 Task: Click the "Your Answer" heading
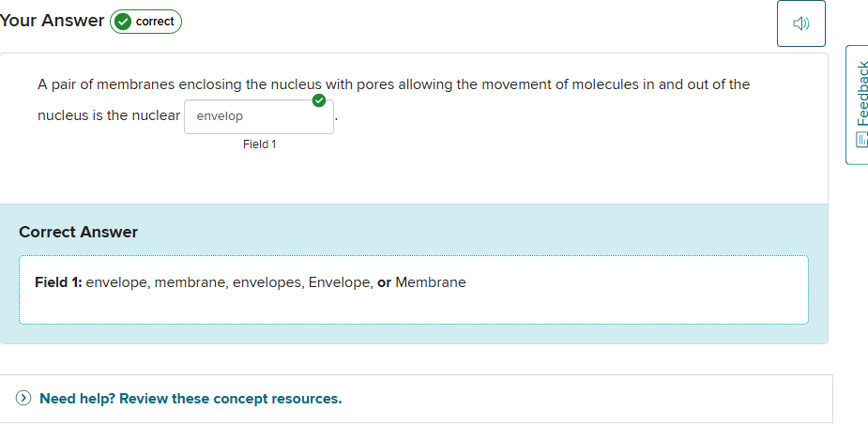pyautogui.click(x=53, y=21)
